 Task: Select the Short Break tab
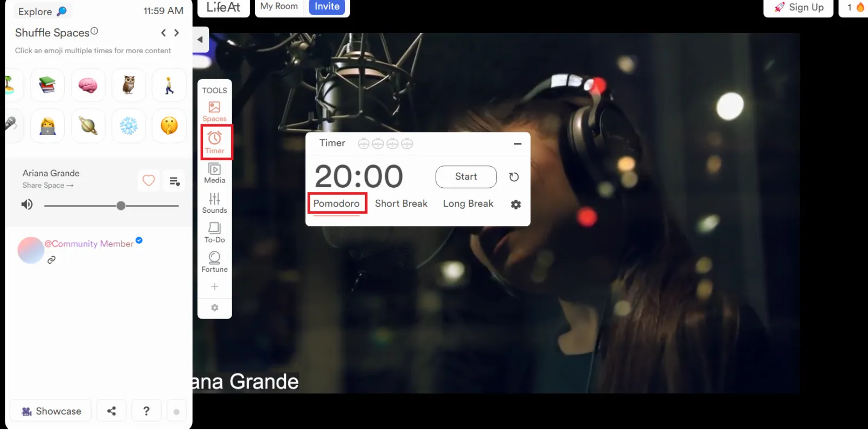(401, 204)
